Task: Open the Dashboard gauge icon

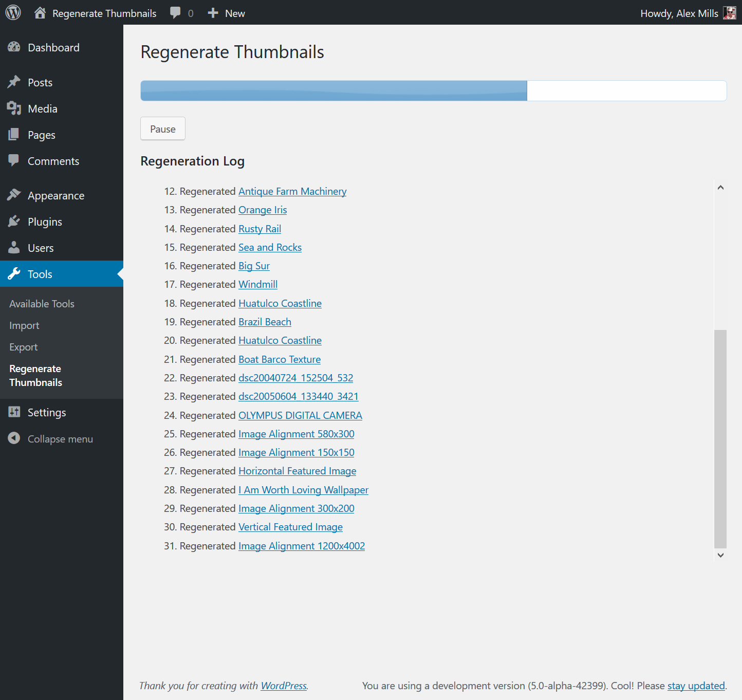Action: [14, 47]
